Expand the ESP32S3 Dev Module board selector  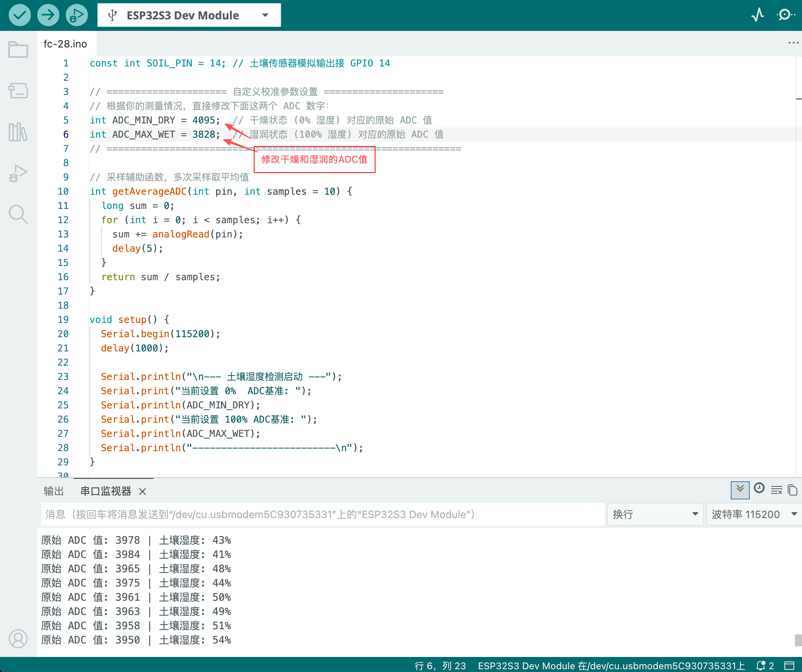point(189,15)
